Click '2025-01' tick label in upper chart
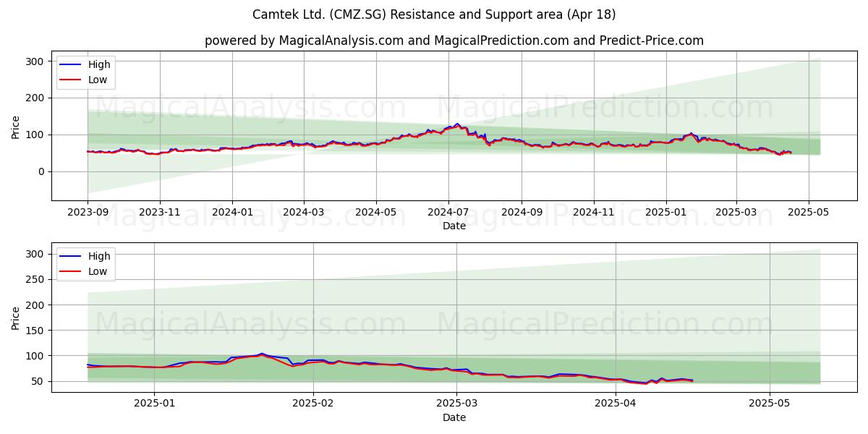868x434 pixels. click(x=666, y=212)
